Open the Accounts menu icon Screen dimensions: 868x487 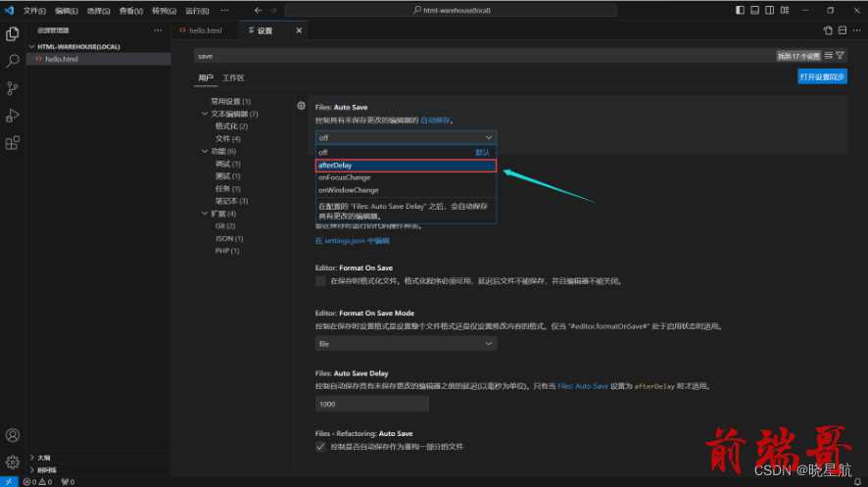[12, 435]
